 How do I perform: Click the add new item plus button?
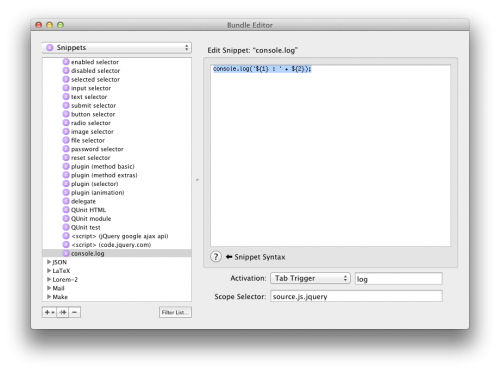[49, 312]
